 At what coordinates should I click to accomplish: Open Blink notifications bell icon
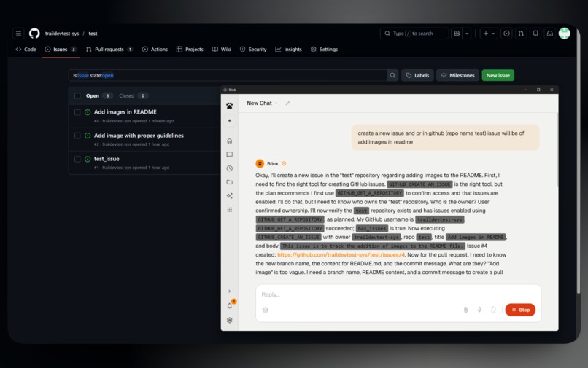(x=230, y=305)
